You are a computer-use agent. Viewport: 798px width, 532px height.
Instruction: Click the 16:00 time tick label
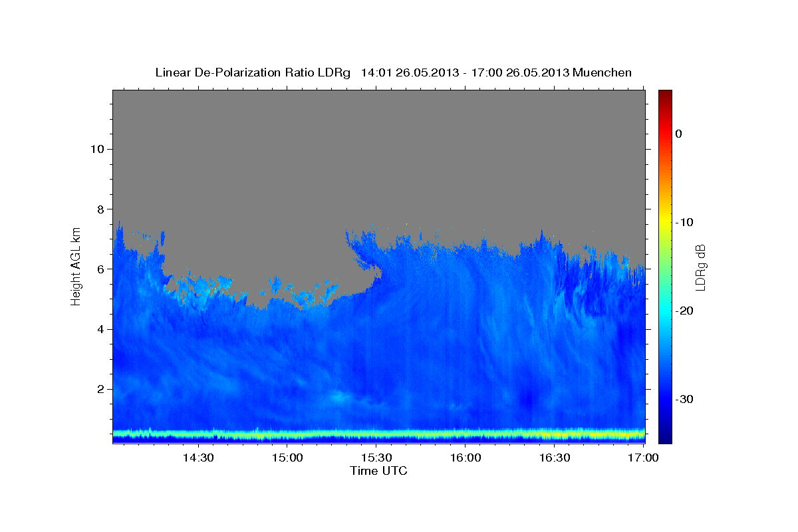click(x=465, y=458)
